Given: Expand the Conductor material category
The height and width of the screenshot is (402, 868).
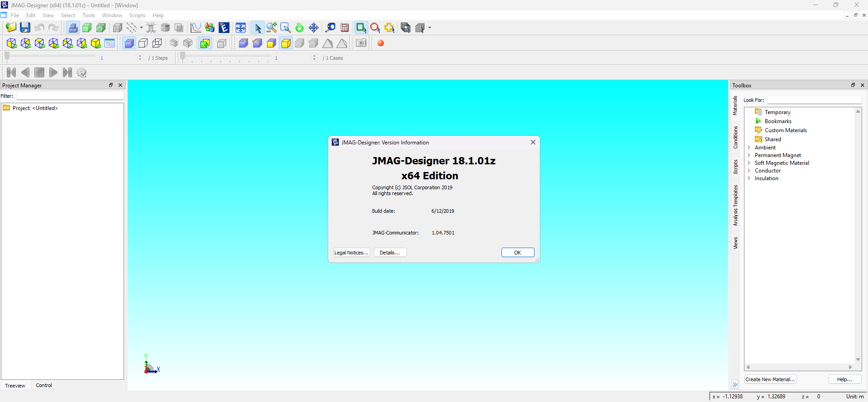Looking at the screenshot, I should (x=749, y=171).
